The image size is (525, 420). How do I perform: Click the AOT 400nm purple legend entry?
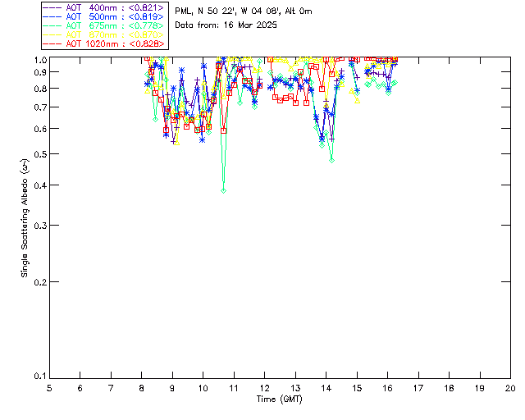coord(115,7)
